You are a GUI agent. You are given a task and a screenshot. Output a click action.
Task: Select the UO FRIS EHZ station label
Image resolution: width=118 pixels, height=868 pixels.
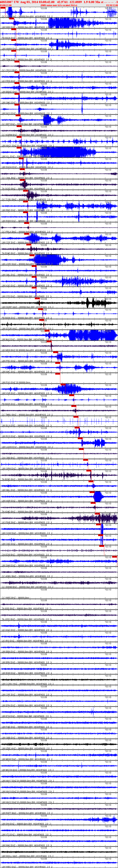(27, 81)
